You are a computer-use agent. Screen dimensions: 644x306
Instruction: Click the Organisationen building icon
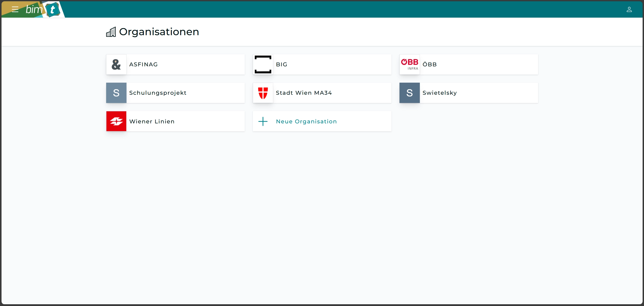(x=111, y=32)
